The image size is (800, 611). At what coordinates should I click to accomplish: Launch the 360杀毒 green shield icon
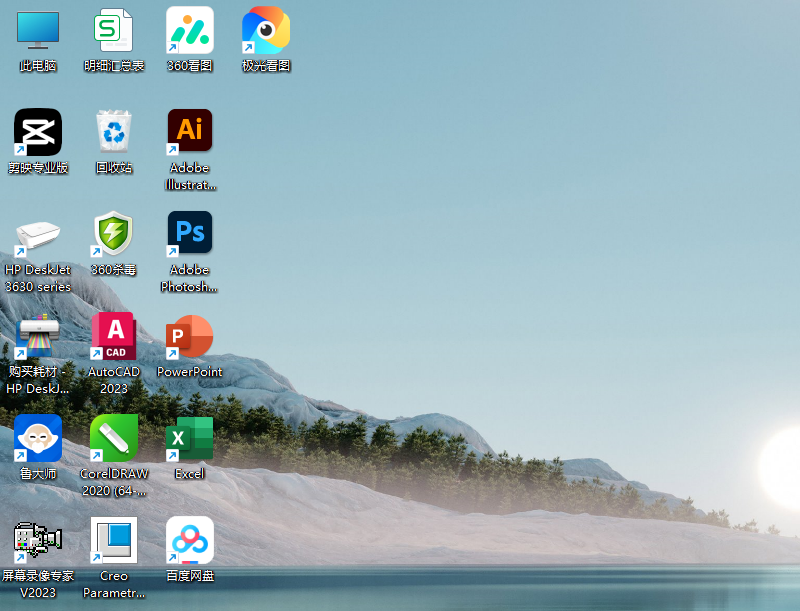pos(113,233)
